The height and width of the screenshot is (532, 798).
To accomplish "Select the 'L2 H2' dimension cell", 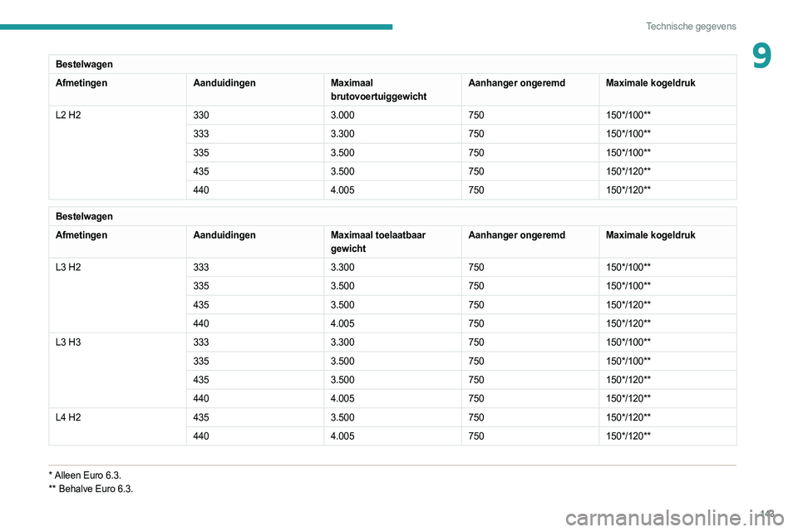I will pyautogui.click(x=68, y=115).
